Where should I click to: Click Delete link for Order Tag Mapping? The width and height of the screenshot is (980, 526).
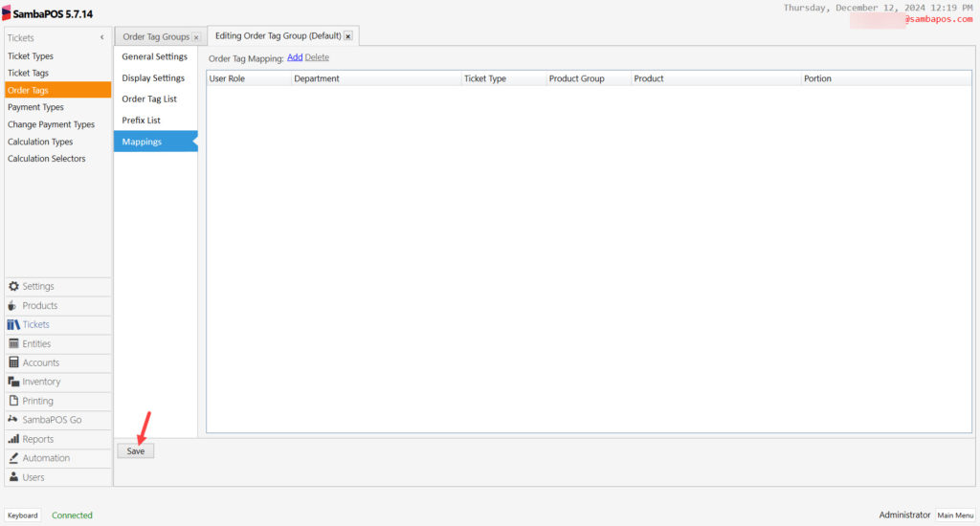pos(317,57)
